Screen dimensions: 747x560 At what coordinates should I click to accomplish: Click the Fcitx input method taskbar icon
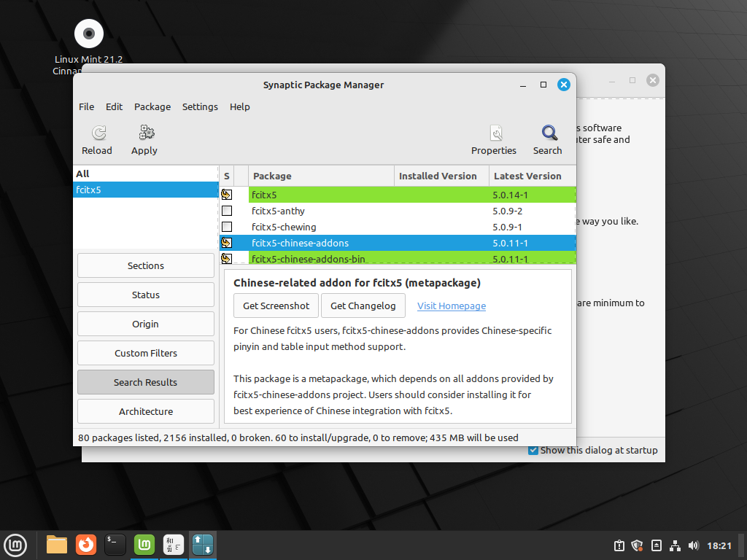pos(173,545)
